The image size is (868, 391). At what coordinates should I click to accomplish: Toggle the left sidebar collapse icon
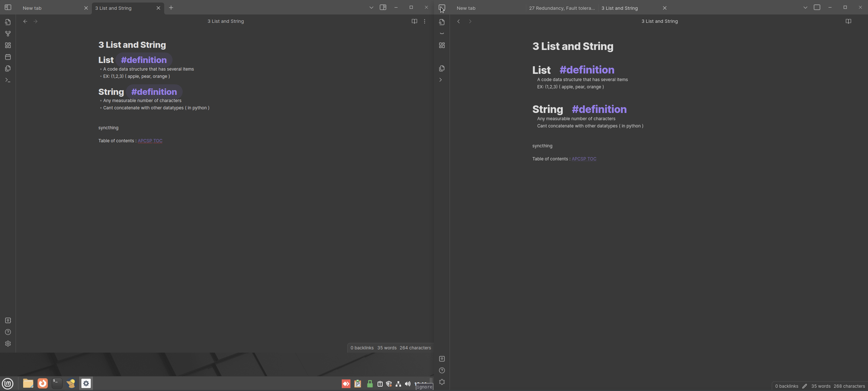pyautogui.click(x=8, y=7)
